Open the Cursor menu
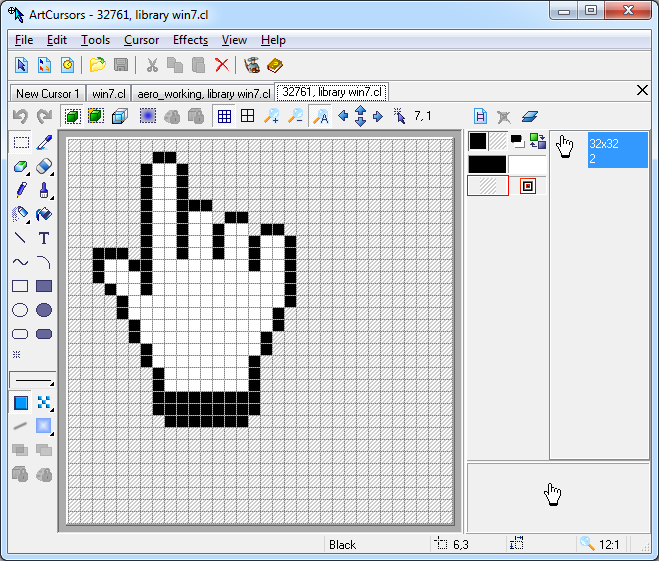The height and width of the screenshot is (561, 659). [141, 40]
